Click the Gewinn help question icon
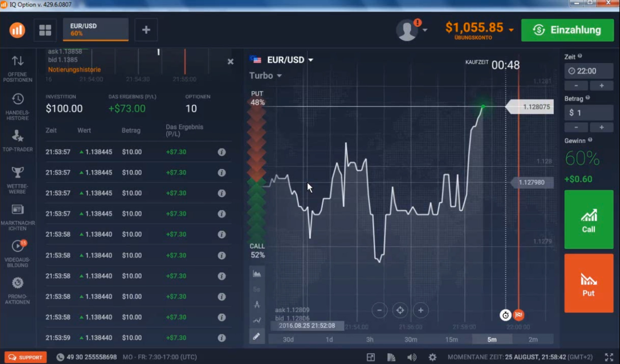The image size is (620, 364). coord(590,140)
